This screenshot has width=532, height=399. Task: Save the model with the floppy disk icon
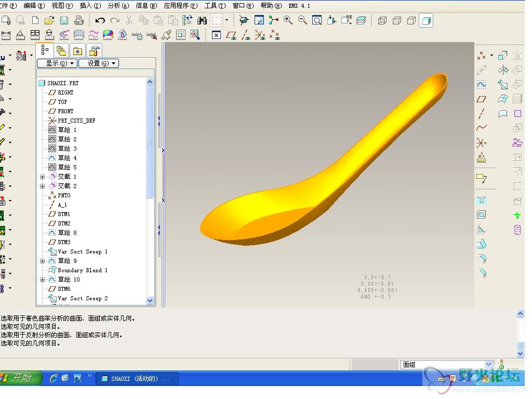click(x=64, y=20)
